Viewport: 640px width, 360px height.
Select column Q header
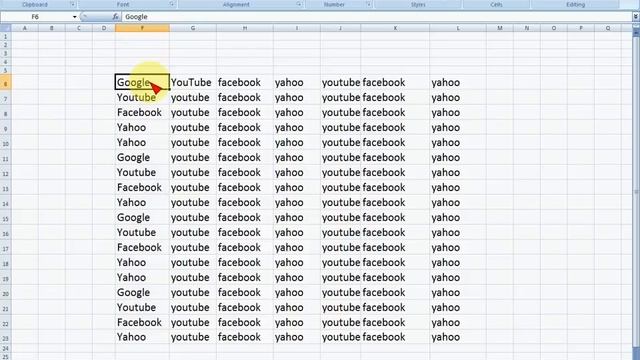(608, 28)
